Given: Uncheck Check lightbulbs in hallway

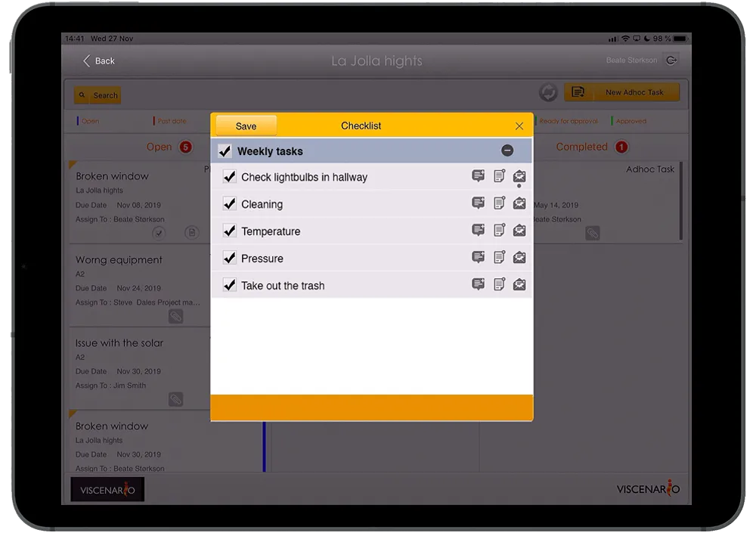Looking at the screenshot, I should [230, 177].
